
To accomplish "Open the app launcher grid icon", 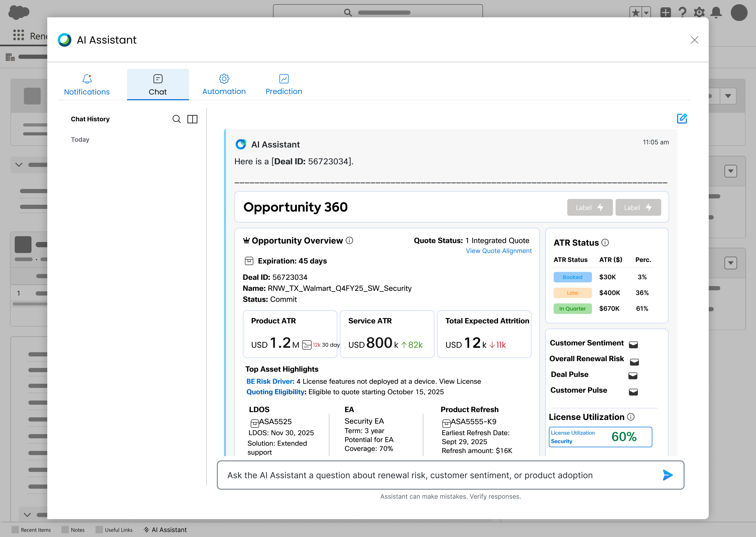I will coord(19,35).
